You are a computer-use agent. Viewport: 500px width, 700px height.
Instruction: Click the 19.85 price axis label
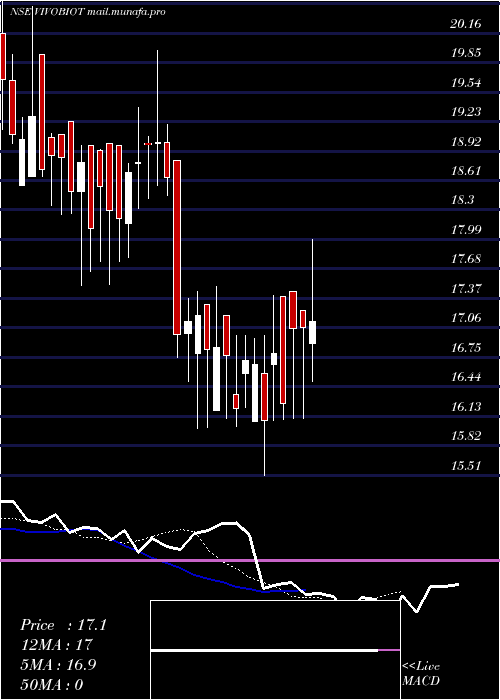(x=466, y=54)
